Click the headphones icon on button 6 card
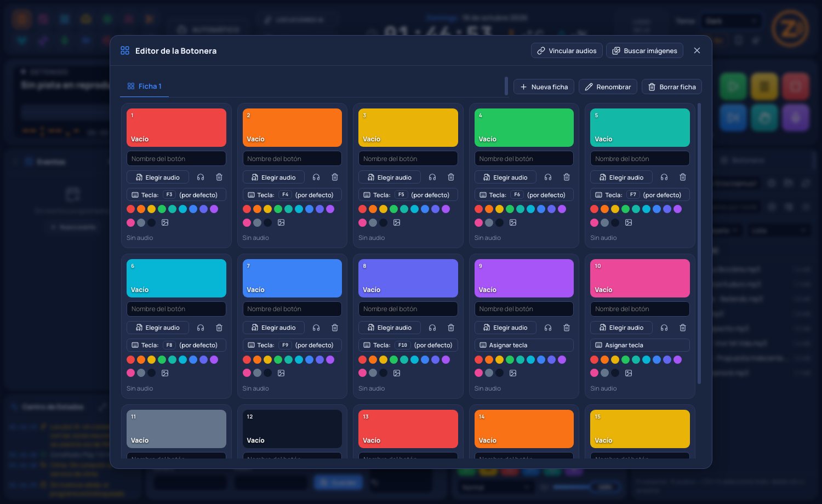 tap(201, 328)
